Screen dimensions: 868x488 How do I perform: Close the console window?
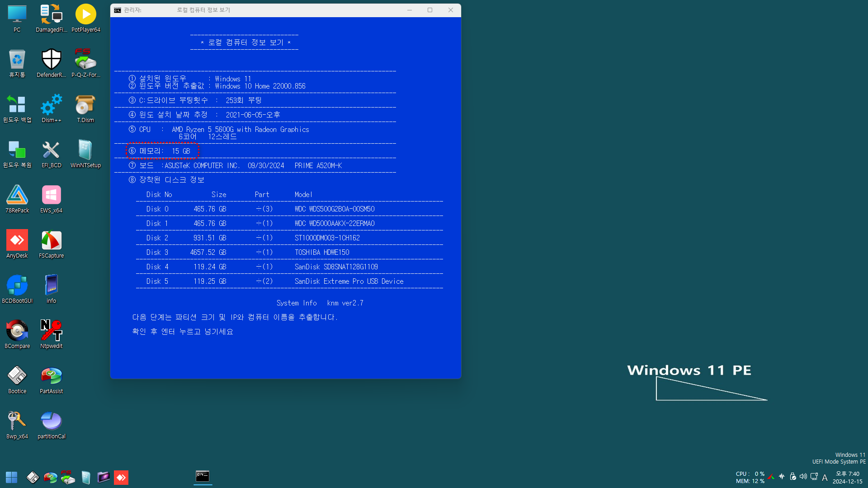click(451, 10)
